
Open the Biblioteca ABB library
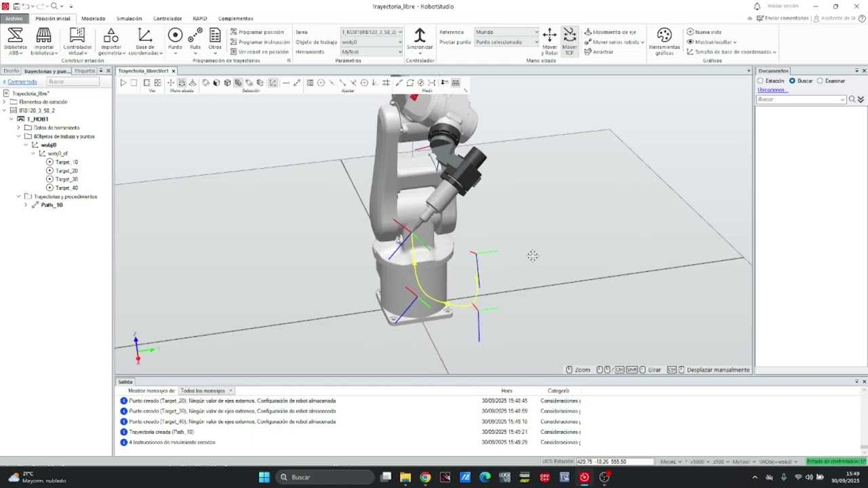15,41
